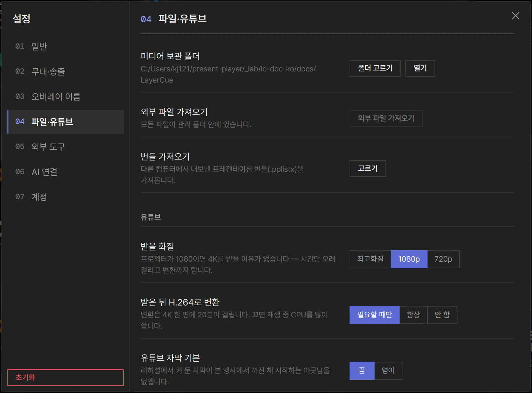
Task: Click the 유튜브 자막 기본 label
Action: tap(170, 358)
